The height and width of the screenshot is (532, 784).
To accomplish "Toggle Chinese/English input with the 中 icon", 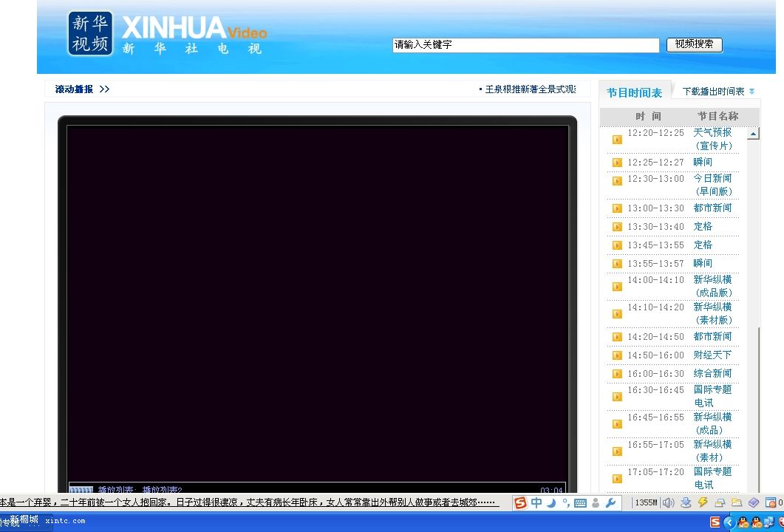I will point(536,502).
